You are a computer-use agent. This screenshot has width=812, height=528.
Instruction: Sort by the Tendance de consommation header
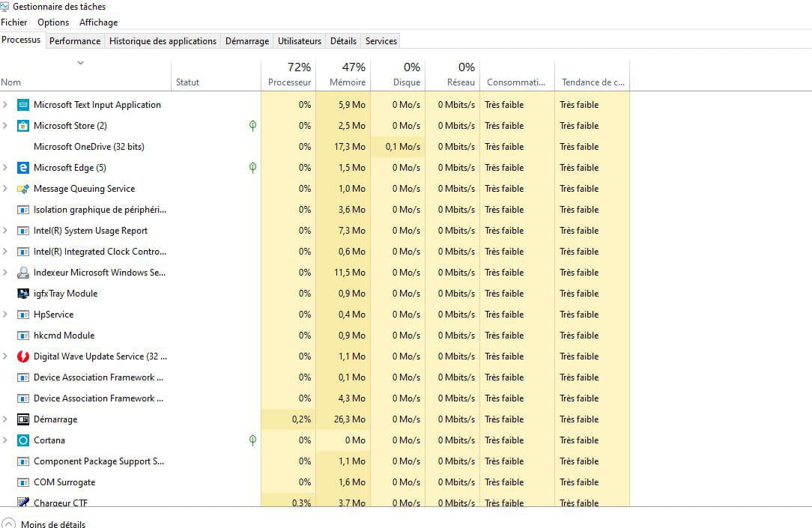593,76
